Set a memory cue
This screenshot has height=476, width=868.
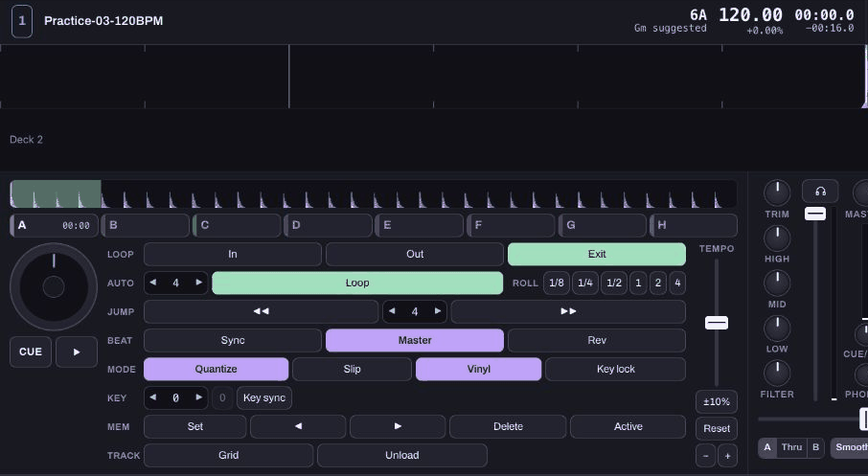[x=194, y=426]
